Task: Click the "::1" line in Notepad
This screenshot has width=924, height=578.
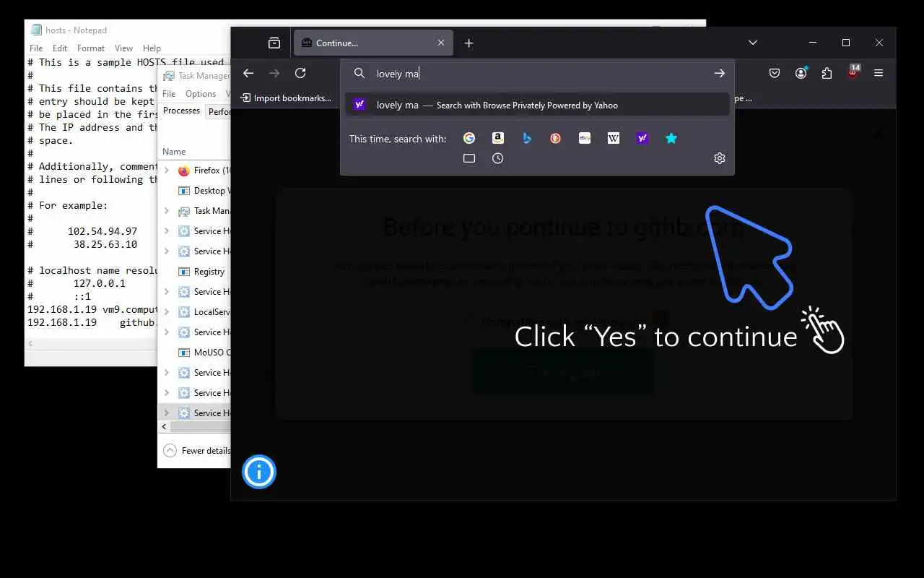Action: pos(82,296)
